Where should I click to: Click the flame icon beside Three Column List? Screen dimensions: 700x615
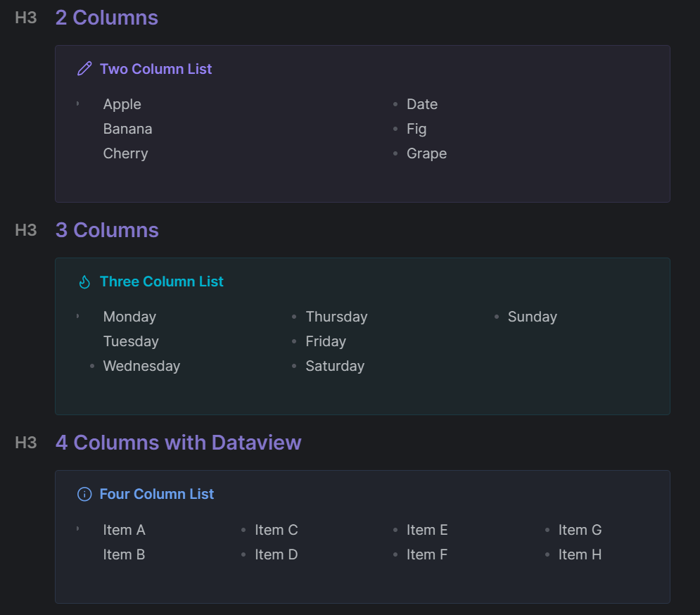tap(84, 282)
